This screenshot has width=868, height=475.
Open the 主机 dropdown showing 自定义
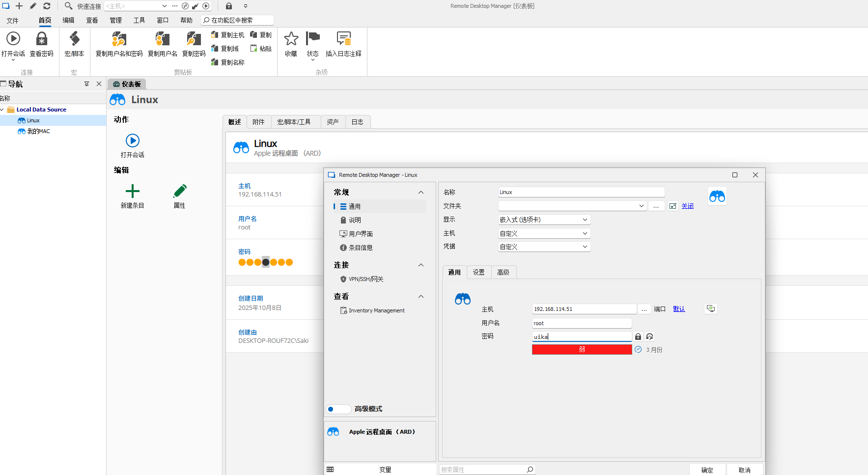544,233
